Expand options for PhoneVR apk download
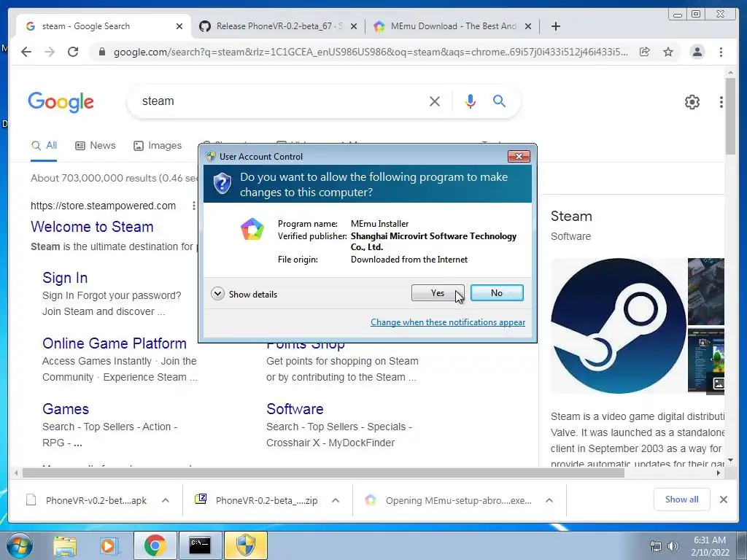Image resolution: width=747 pixels, height=560 pixels. pos(166,500)
